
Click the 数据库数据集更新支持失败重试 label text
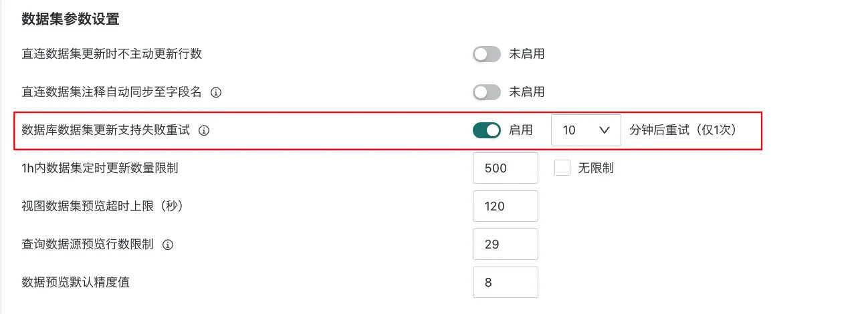tap(106, 130)
